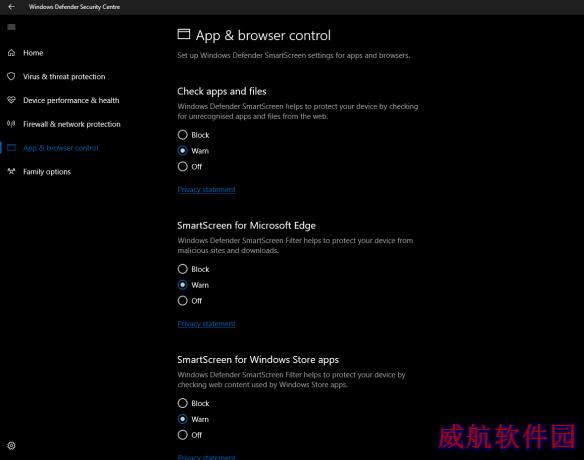Click the Device performance heart icon
The height and width of the screenshot is (460, 584).
pyautogui.click(x=12, y=100)
